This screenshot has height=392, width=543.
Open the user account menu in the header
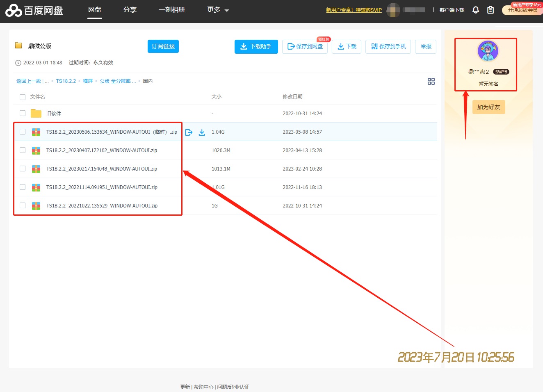click(406, 10)
